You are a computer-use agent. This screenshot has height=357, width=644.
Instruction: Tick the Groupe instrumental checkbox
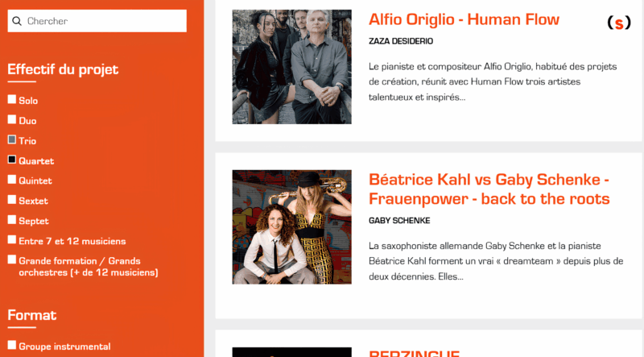(12, 345)
